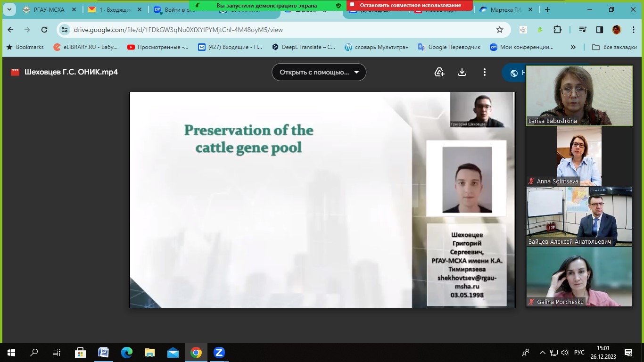Click the add shortcut to Drive icon

pyautogui.click(x=439, y=72)
